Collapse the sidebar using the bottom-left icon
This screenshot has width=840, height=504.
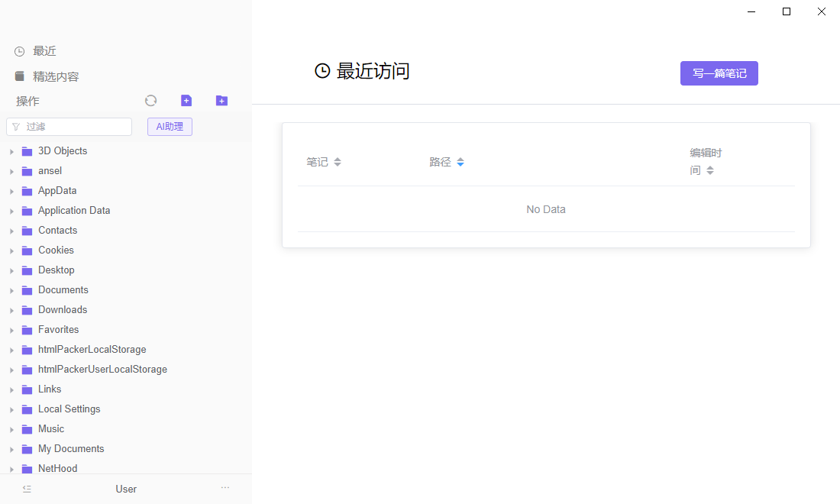27,488
